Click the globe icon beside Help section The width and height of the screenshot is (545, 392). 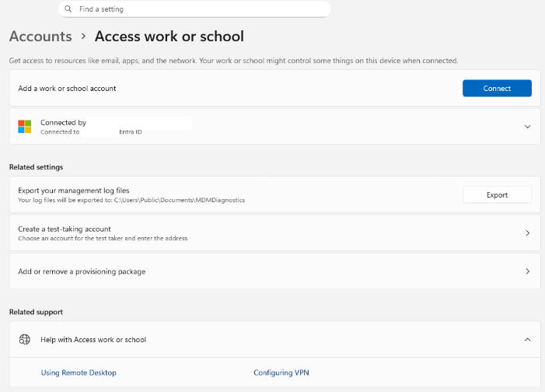[x=25, y=340]
